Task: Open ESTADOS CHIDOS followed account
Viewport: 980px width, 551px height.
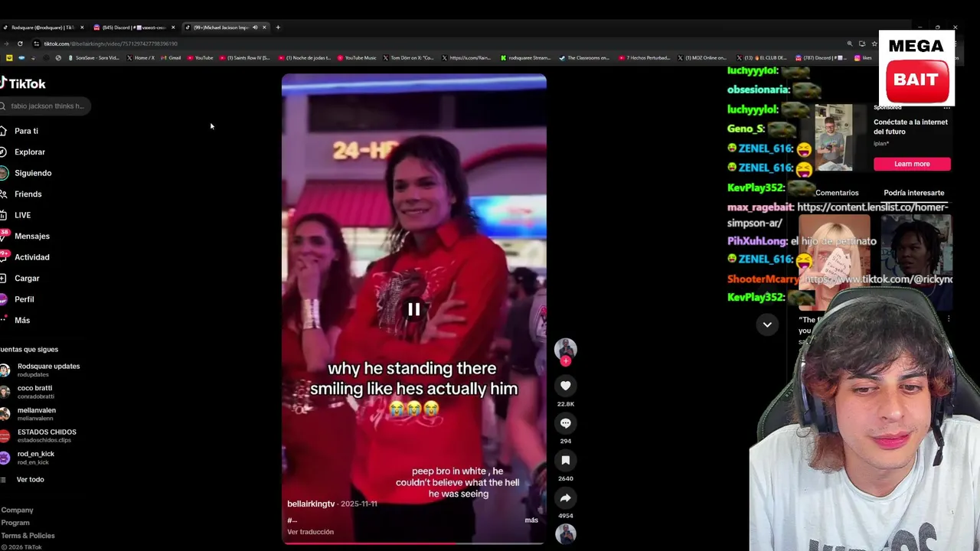Action: pyautogui.click(x=38, y=435)
